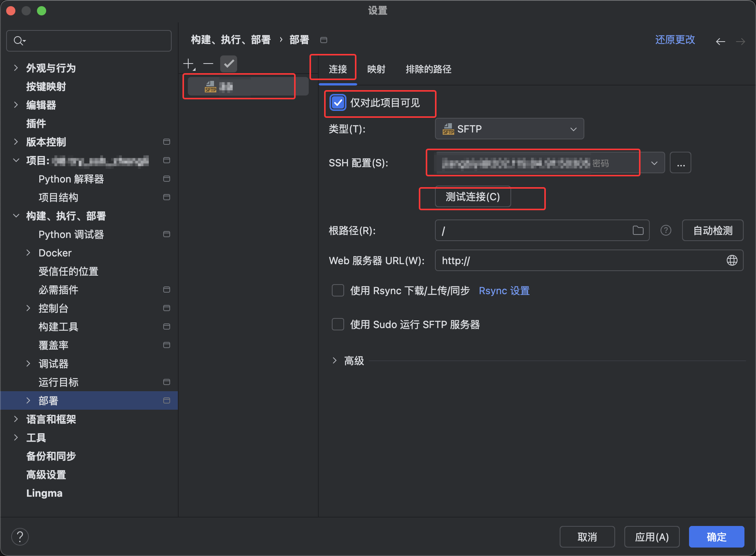Click the globe icon in Web server URL
Image resolution: width=756 pixels, height=556 pixels.
tap(732, 260)
